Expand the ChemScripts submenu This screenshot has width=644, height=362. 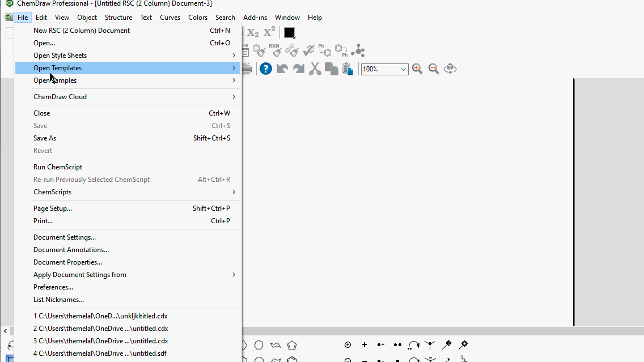[x=128, y=192]
